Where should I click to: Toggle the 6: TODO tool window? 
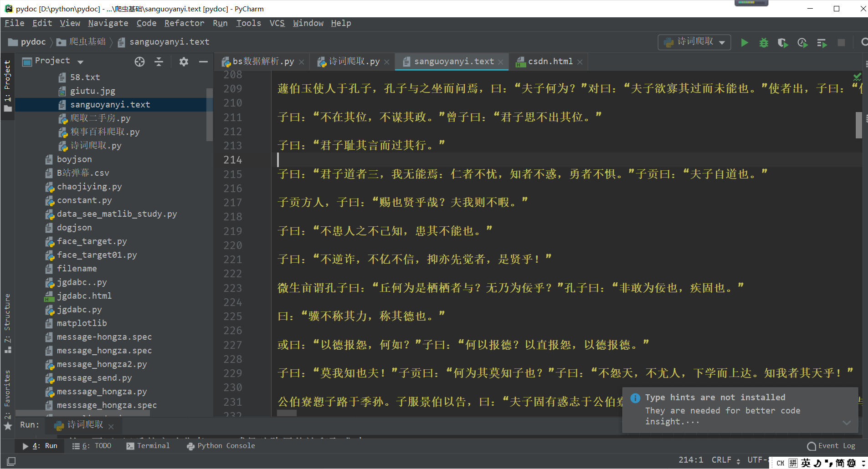point(92,446)
